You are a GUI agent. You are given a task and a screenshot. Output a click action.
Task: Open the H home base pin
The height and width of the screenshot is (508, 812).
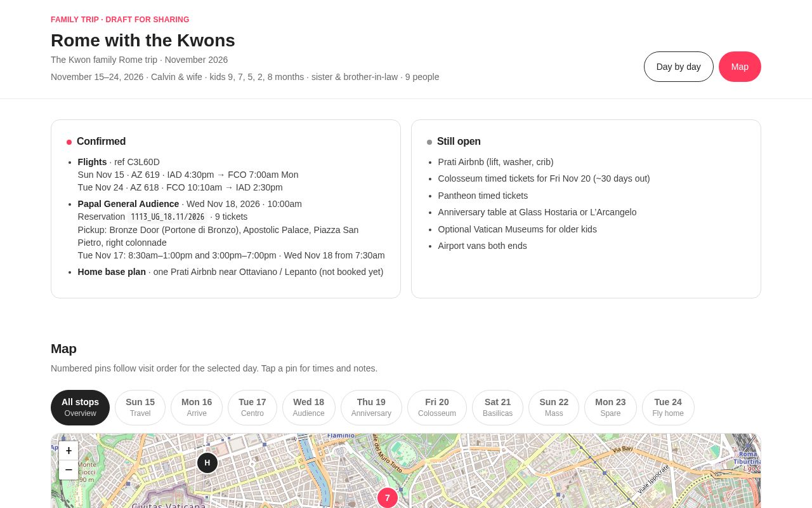click(207, 463)
